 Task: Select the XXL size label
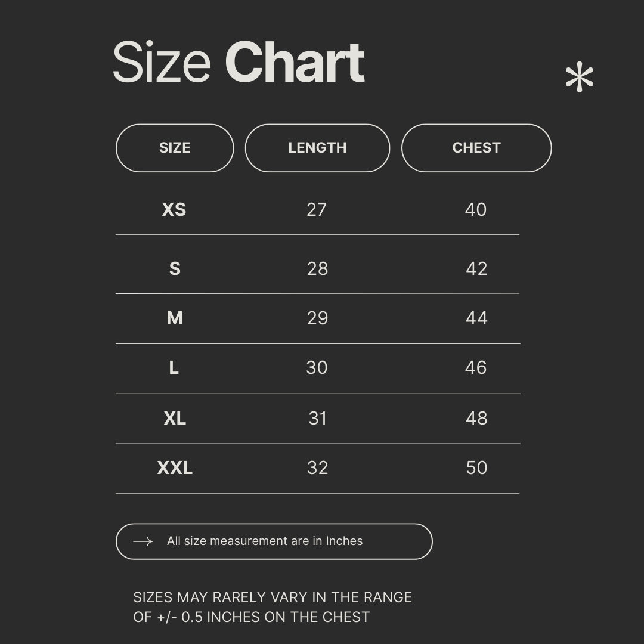click(x=175, y=468)
